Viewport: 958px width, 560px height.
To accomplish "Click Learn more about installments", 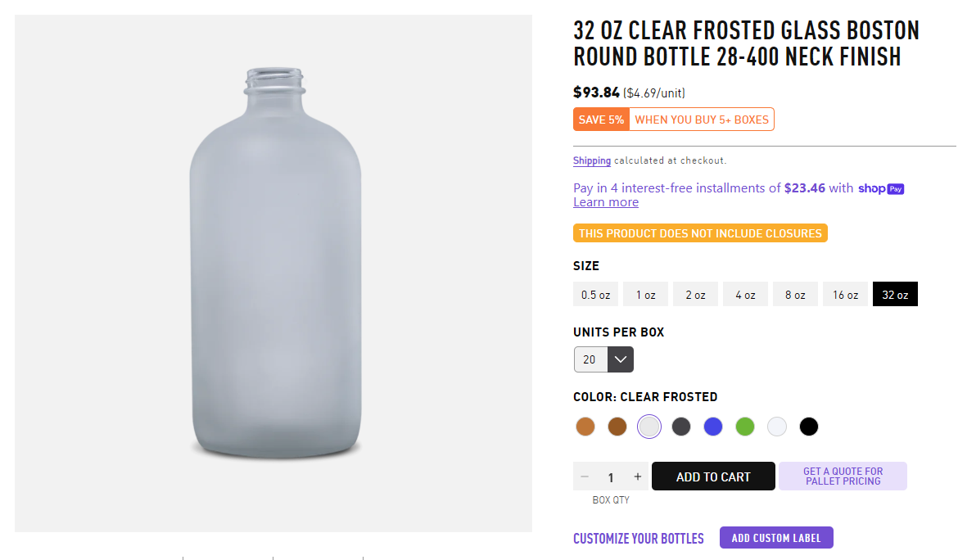I will 606,202.
